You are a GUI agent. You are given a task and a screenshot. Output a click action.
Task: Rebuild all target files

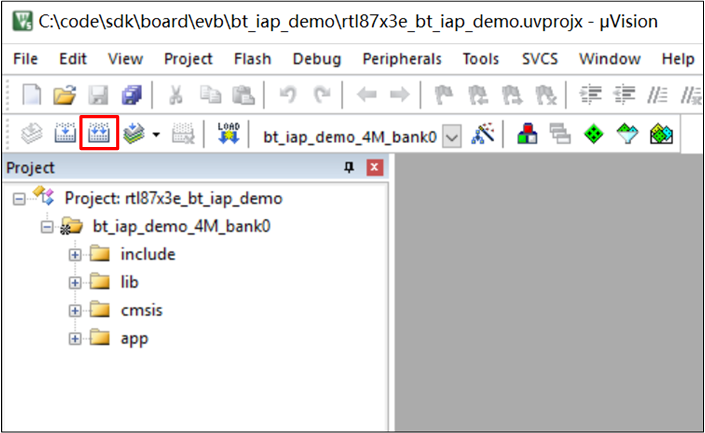tap(99, 133)
